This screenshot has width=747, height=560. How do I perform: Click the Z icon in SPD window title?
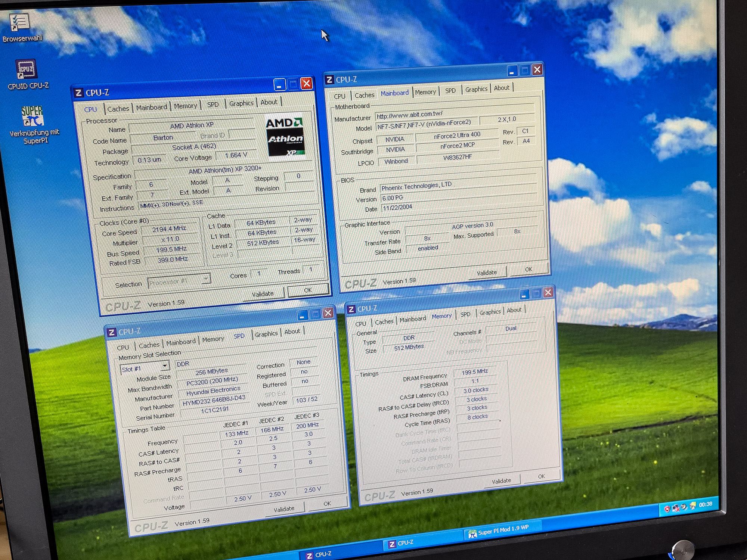tap(111, 333)
